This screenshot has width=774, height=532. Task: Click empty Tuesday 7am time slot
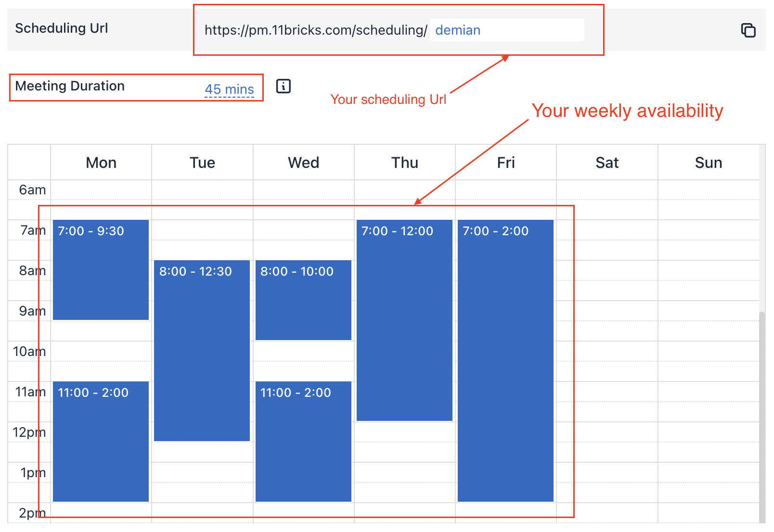coord(202,230)
